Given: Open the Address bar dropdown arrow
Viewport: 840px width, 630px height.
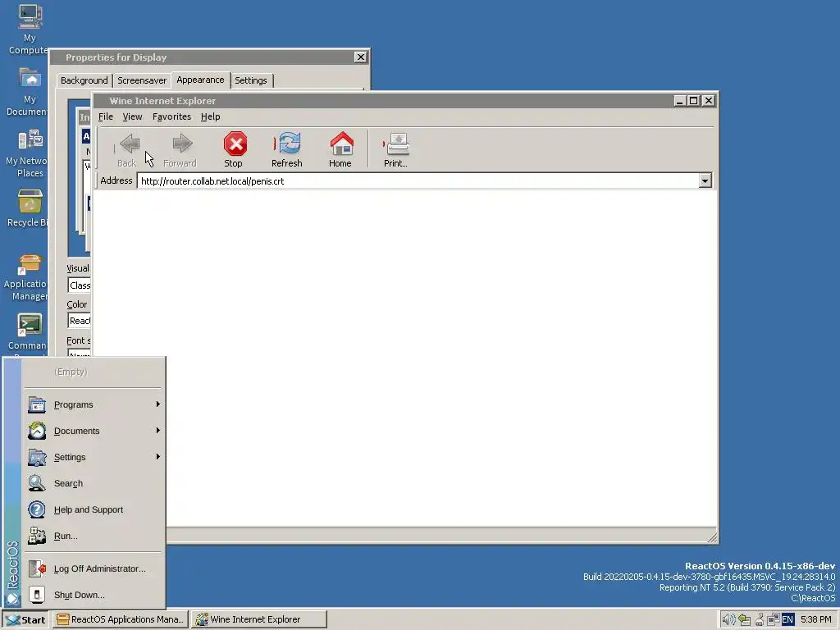Looking at the screenshot, I should (x=705, y=181).
